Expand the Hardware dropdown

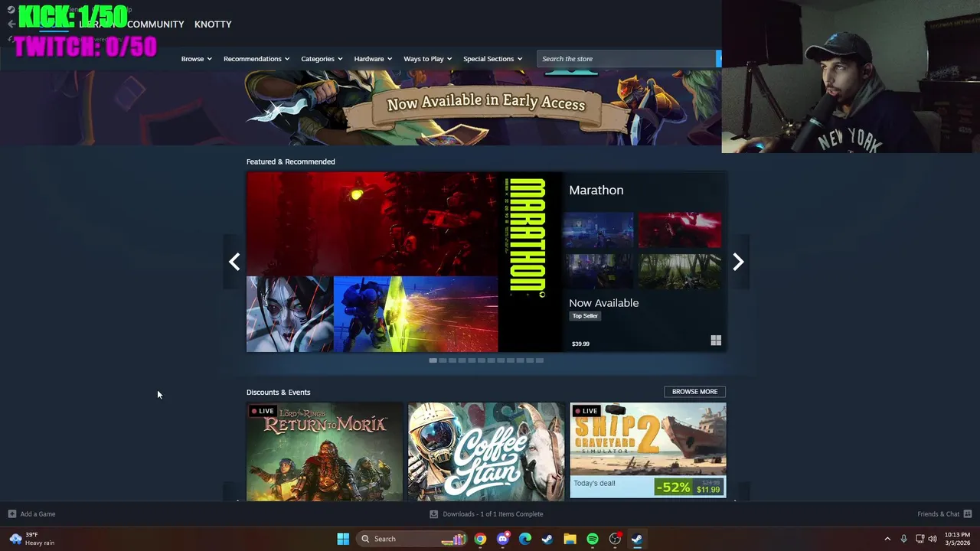[373, 59]
